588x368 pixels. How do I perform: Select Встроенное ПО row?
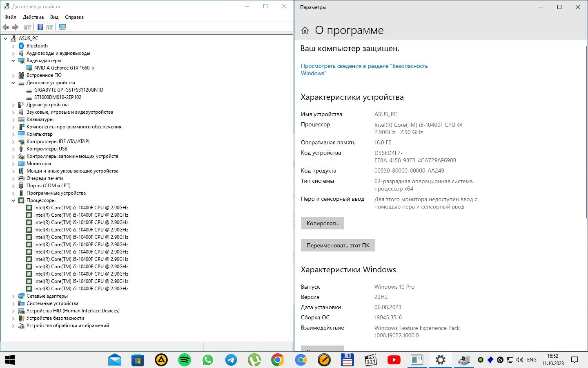44,75
